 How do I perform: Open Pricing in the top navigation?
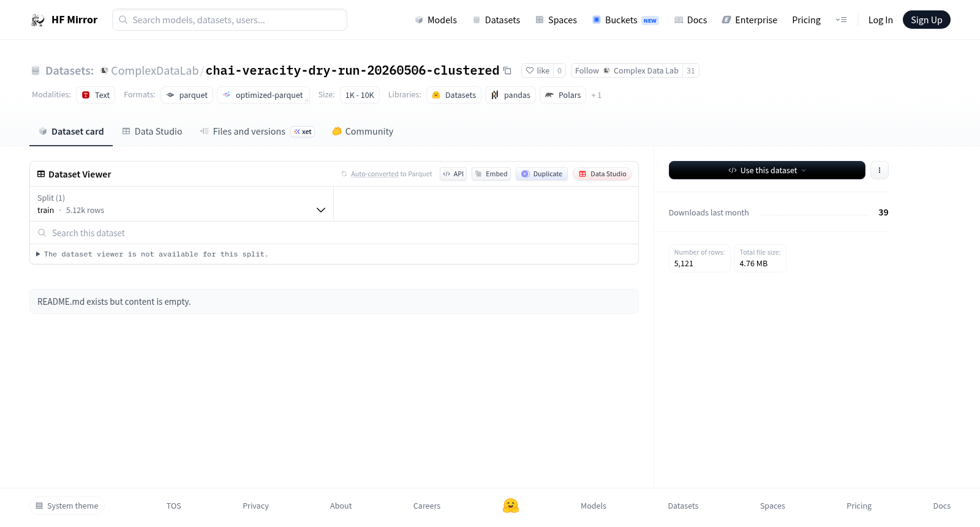[x=806, y=20]
